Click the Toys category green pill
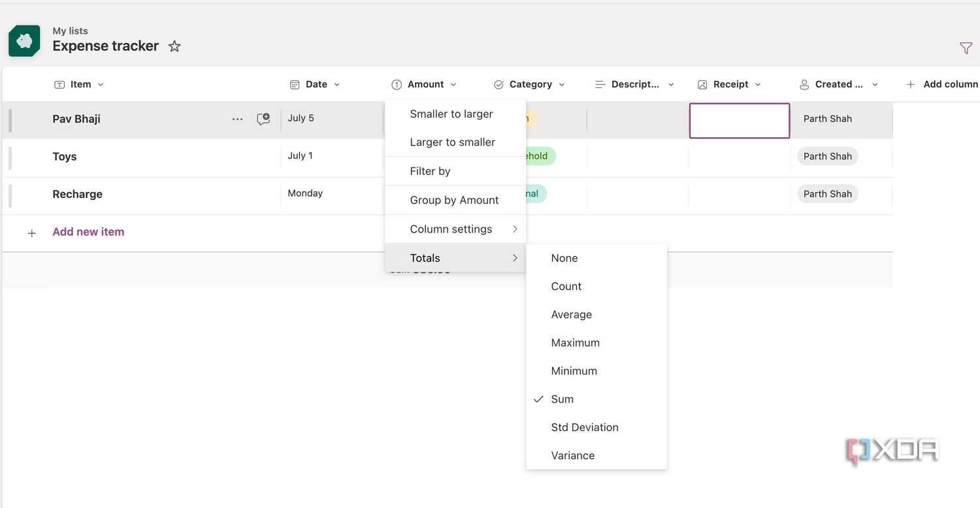This screenshot has width=980, height=508. tap(541, 156)
